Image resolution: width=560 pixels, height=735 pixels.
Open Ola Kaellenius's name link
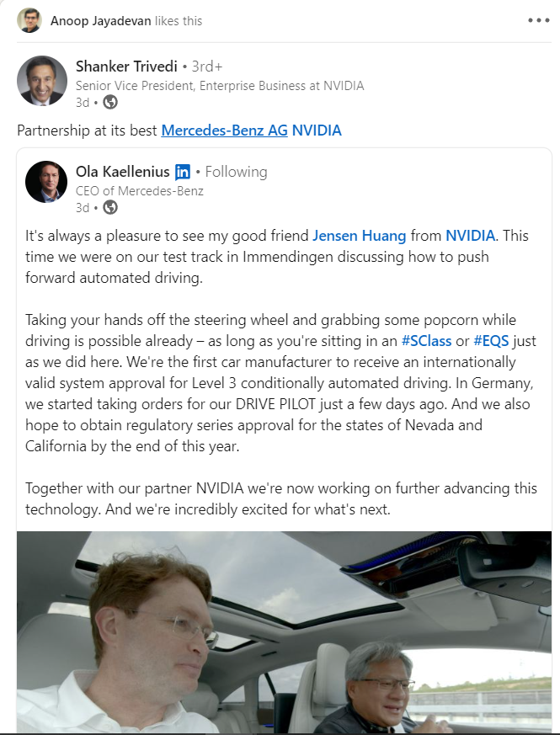pos(122,172)
